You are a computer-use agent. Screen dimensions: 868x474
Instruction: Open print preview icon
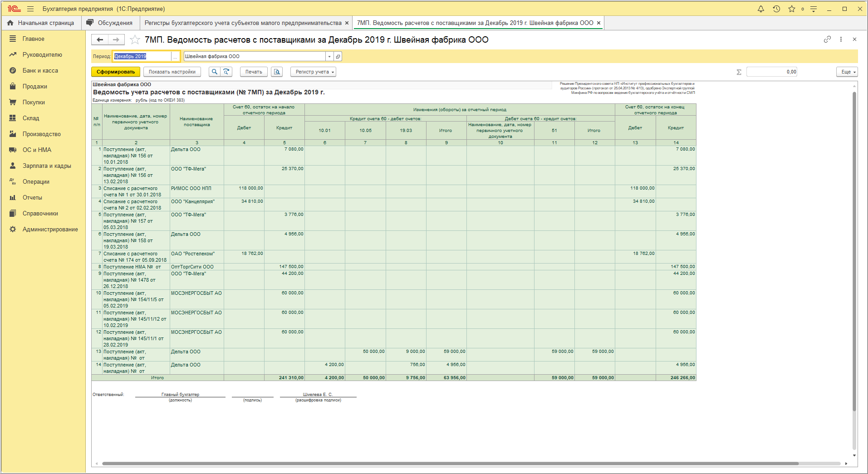pyautogui.click(x=277, y=72)
